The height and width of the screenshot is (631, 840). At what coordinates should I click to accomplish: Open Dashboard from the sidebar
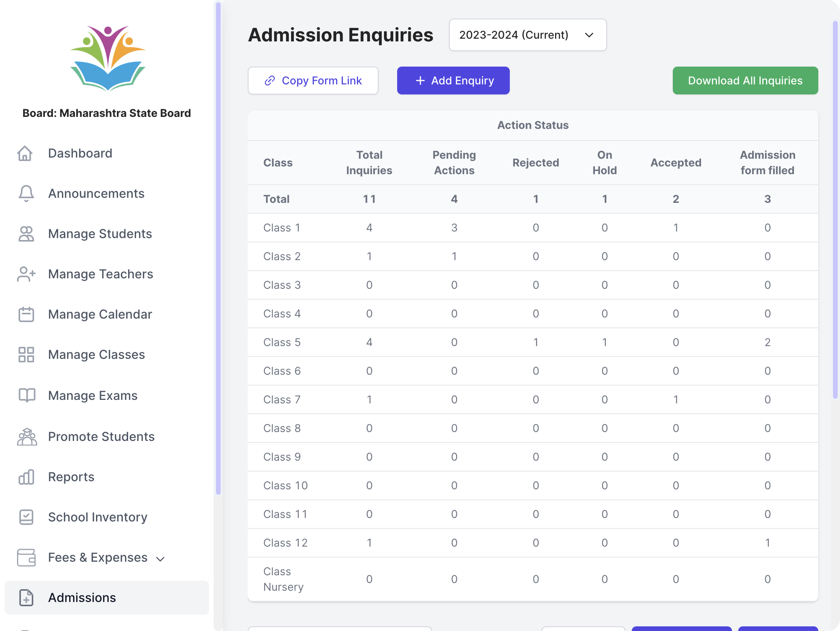coord(107,153)
